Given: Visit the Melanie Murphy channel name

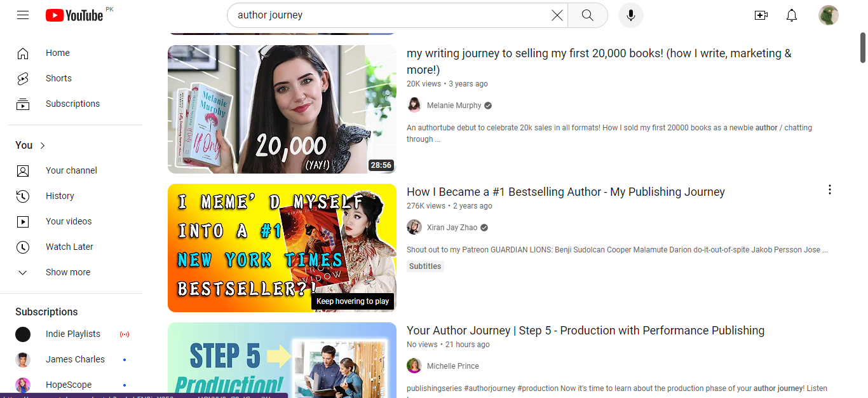Looking at the screenshot, I should (454, 106).
